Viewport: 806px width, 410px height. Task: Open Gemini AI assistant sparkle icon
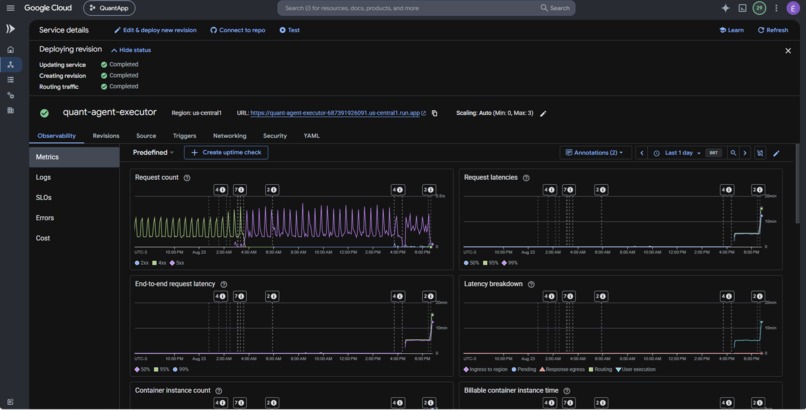(725, 8)
